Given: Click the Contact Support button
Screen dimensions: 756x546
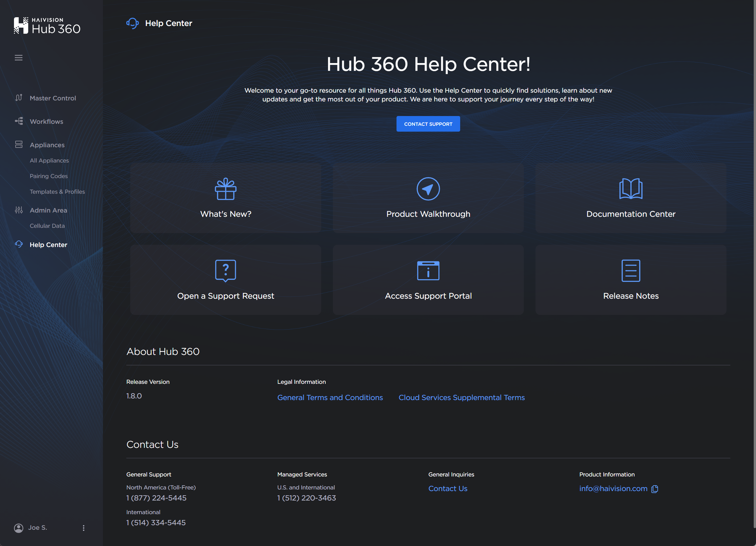Looking at the screenshot, I should [x=428, y=124].
